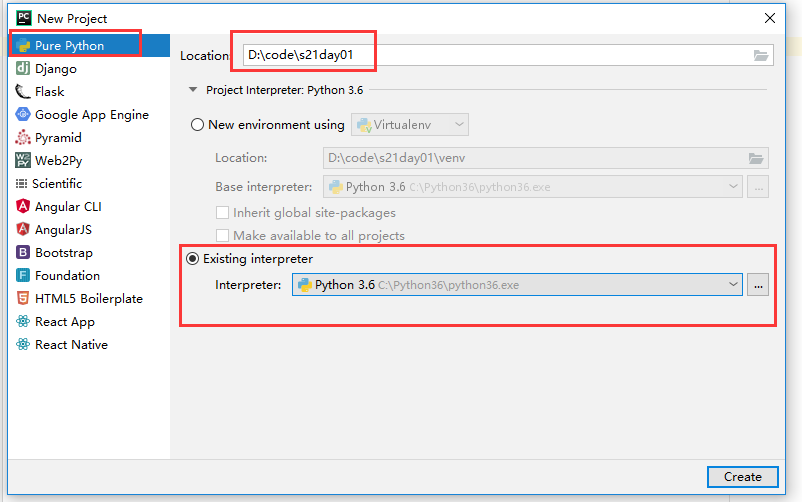Choose the Angular CLI template
The height and width of the screenshot is (502, 802).
89,207
